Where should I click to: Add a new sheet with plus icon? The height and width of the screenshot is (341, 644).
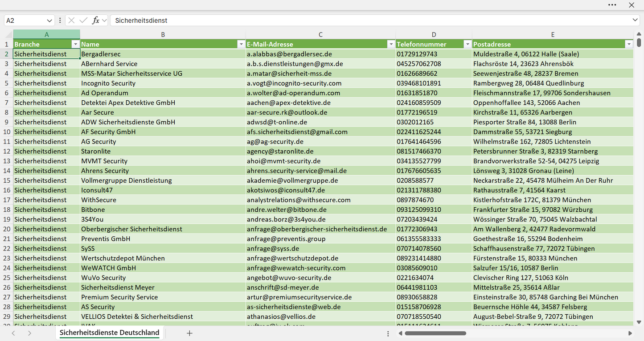(189, 333)
